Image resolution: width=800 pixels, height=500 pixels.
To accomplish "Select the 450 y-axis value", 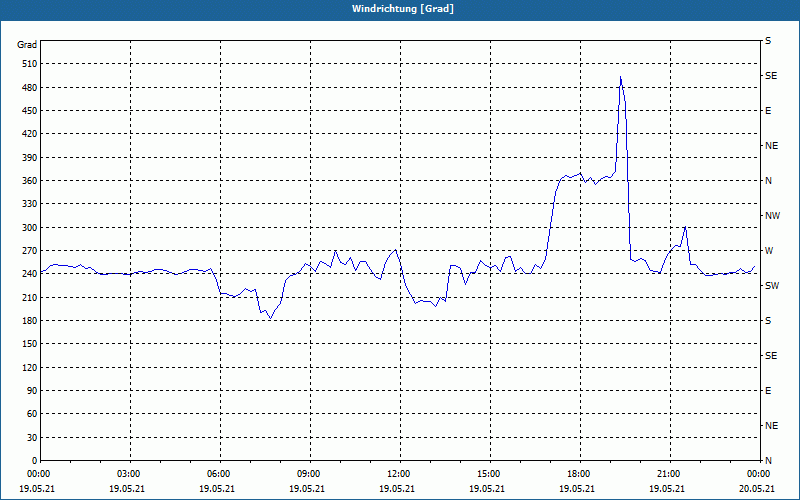I will [x=30, y=111].
